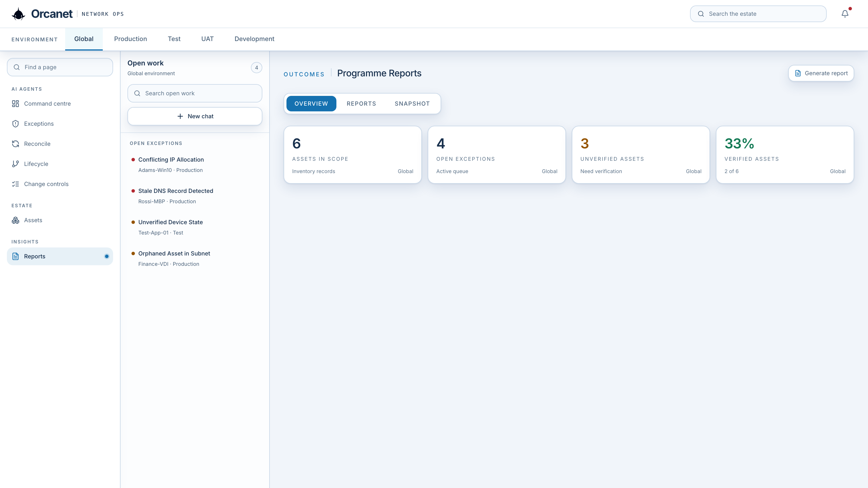Switch to the REPORTS segment

(361, 103)
